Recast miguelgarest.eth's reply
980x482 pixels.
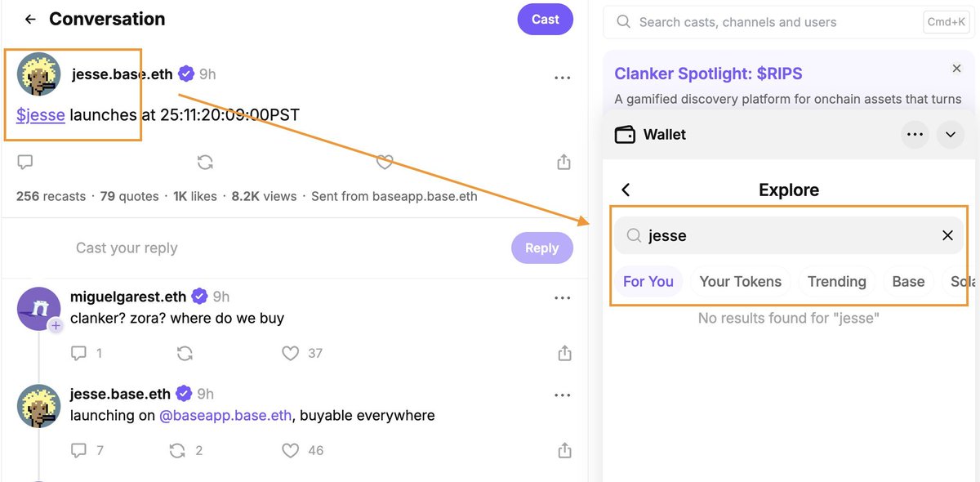(185, 354)
